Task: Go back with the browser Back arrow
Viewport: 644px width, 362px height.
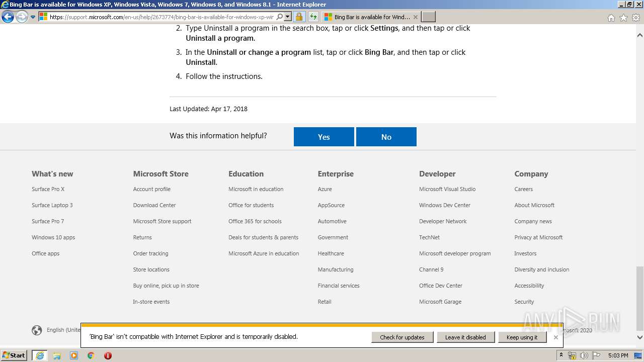Action: [8, 17]
